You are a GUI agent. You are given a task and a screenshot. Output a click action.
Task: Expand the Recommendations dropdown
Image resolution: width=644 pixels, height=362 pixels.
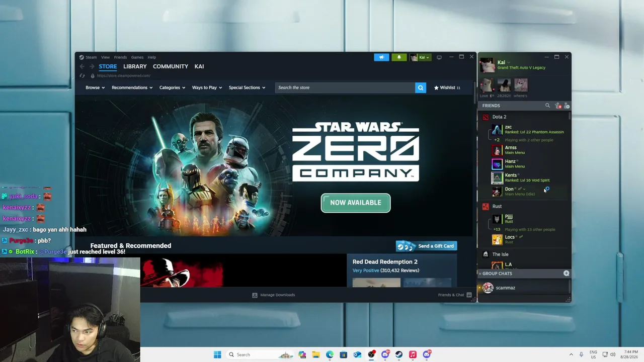tap(132, 87)
